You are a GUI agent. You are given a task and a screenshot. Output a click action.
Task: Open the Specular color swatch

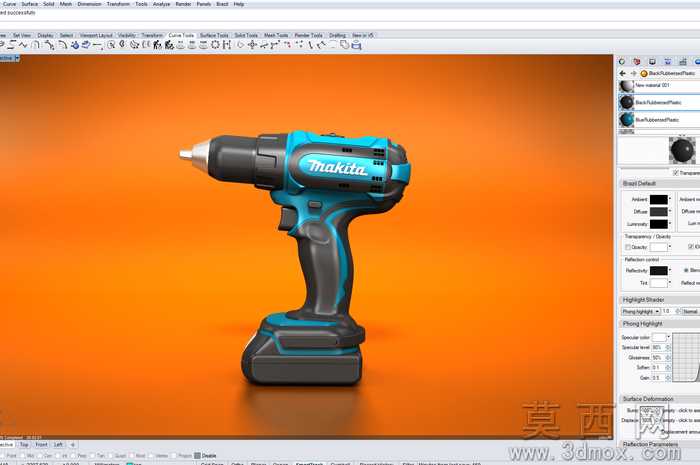[659, 337]
